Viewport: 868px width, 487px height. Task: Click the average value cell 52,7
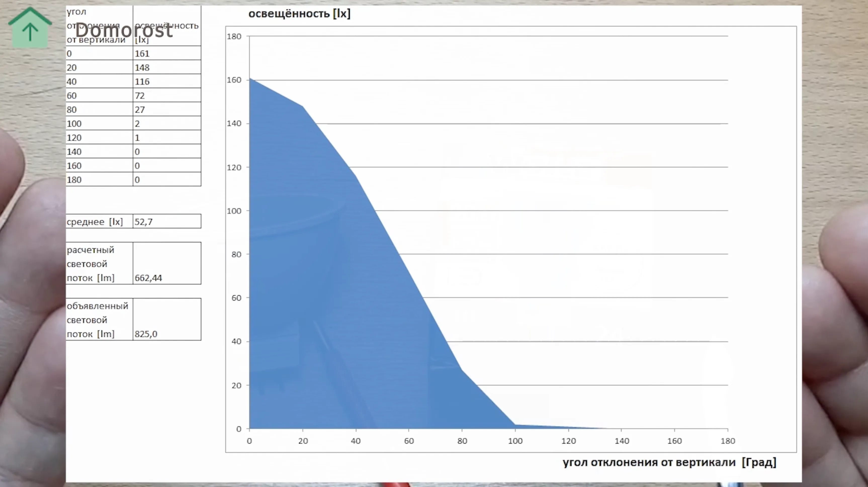[166, 222]
